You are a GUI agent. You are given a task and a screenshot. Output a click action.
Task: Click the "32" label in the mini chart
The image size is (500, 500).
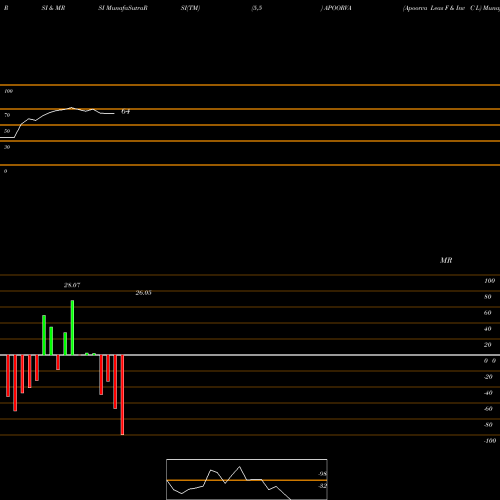pos(322,486)
